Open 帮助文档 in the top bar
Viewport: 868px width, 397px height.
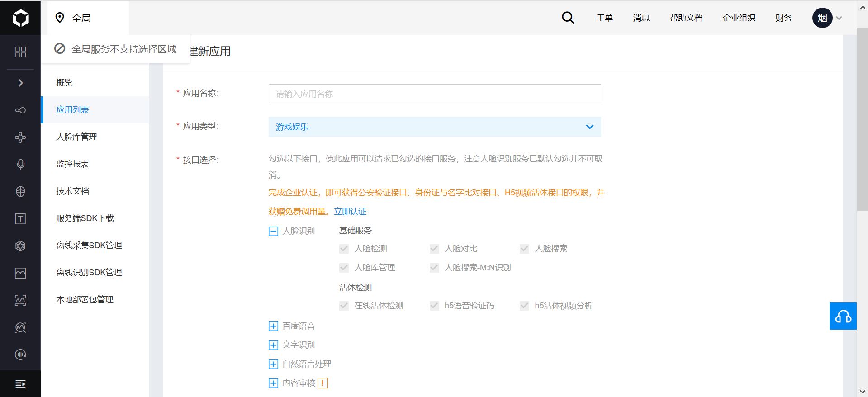[x=686, y=18]
